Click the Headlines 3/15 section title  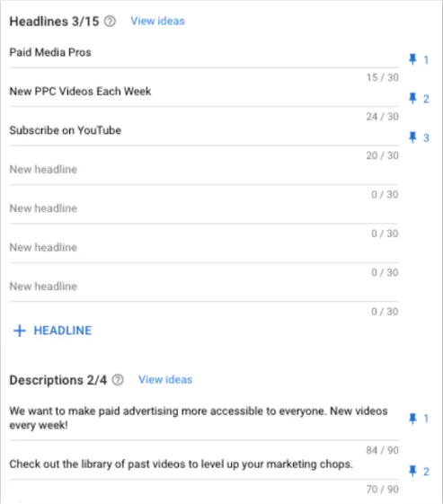coord(54,22)
